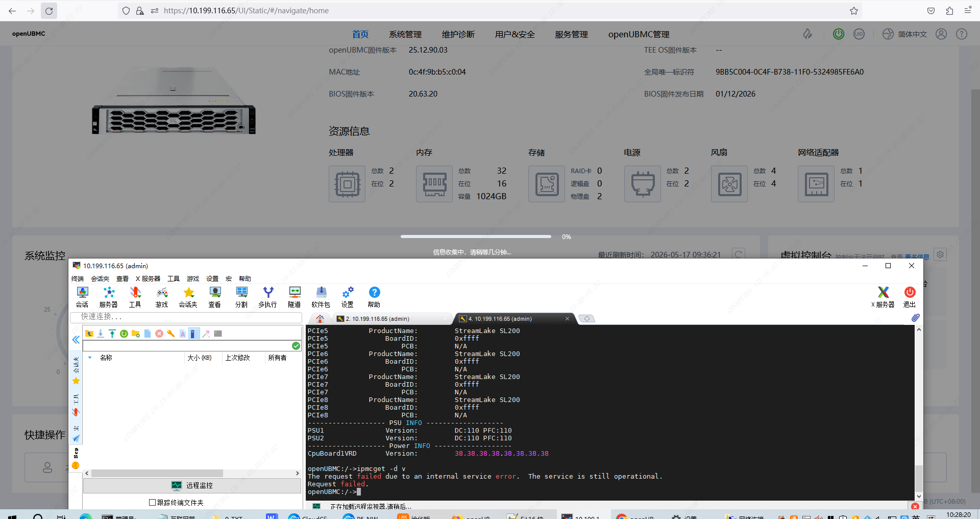Click the 快速连接 quick connect field
Image resolution: width=980 pixels, height=519 pixels.
tap(186, 317)
